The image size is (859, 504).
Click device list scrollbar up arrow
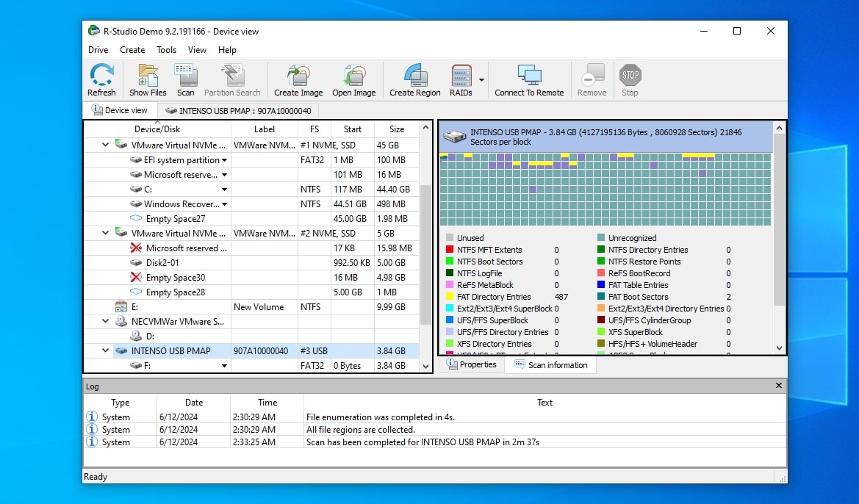[x=425, y=128]
